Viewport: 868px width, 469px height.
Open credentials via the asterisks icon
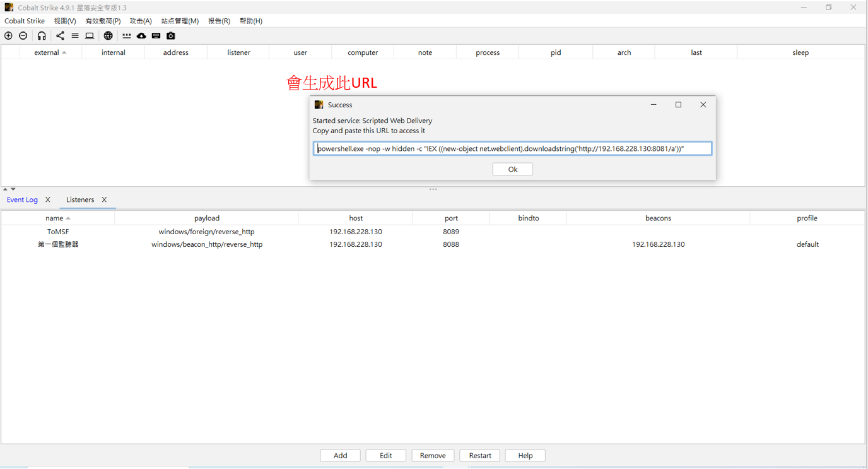pos(127,36)
